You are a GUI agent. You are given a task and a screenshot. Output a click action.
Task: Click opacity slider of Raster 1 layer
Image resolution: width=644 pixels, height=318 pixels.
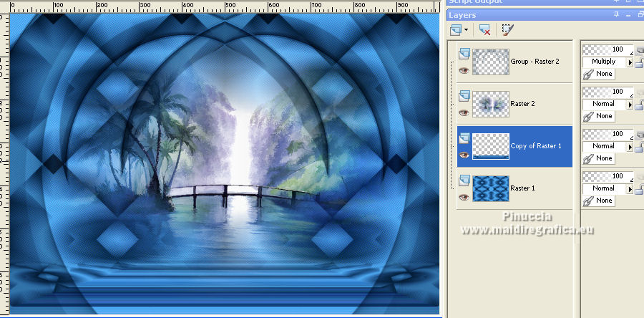coord(608,177)
